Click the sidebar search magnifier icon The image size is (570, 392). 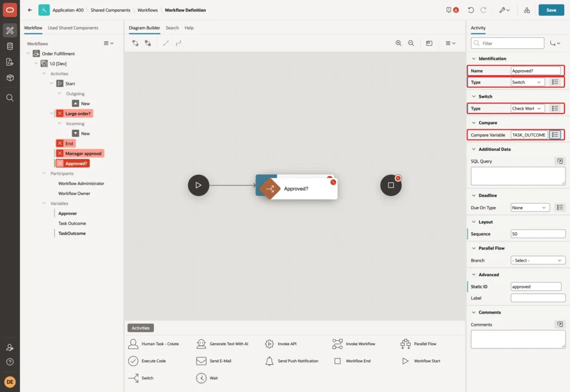pyautogui.click(x=10, y=98)
